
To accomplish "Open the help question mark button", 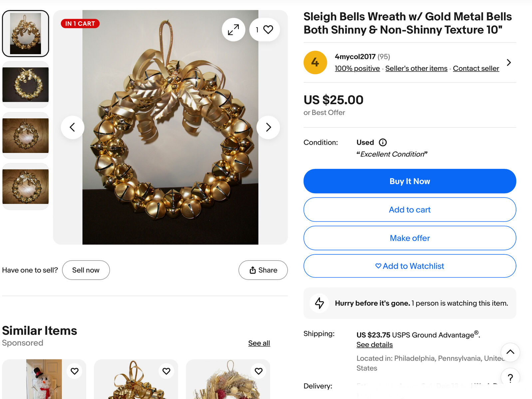I will click(x=510, y=378).
